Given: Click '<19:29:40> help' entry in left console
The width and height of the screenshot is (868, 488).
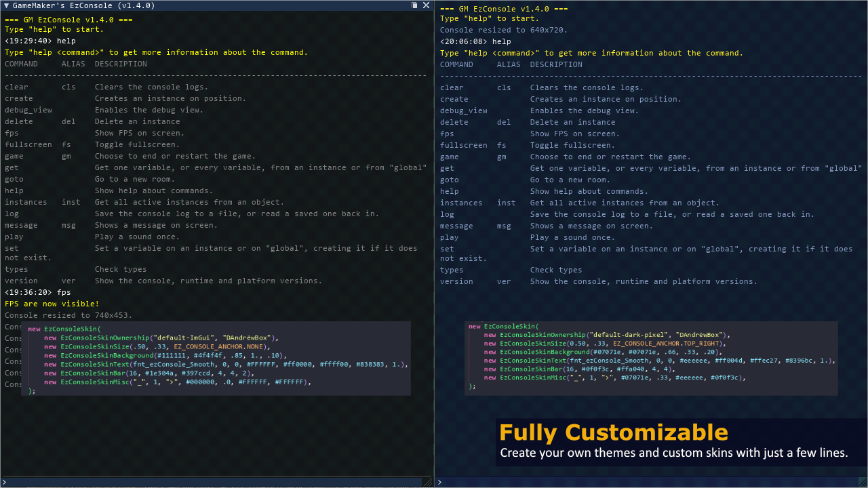Looking at the screenshot, I should (x=40, y=41).
